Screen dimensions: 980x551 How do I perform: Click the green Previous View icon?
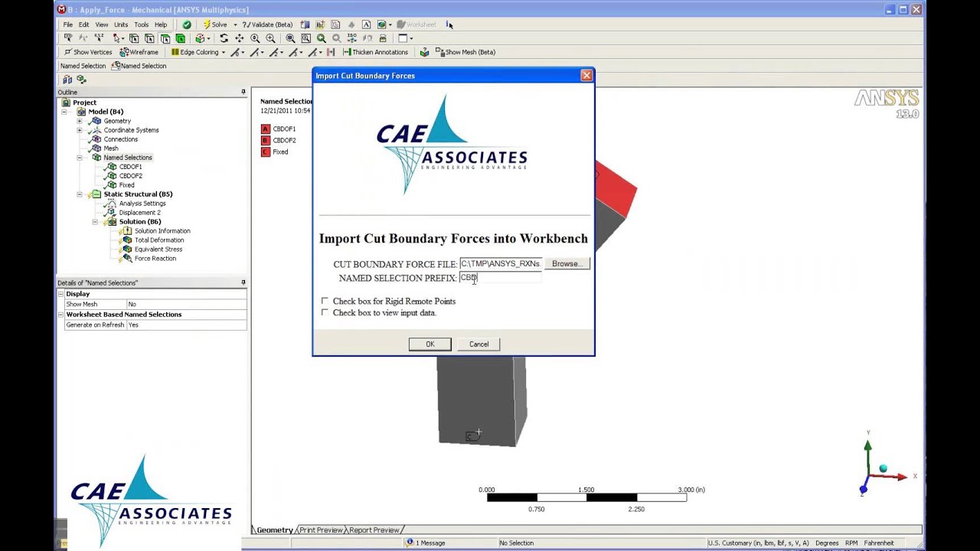322,38
